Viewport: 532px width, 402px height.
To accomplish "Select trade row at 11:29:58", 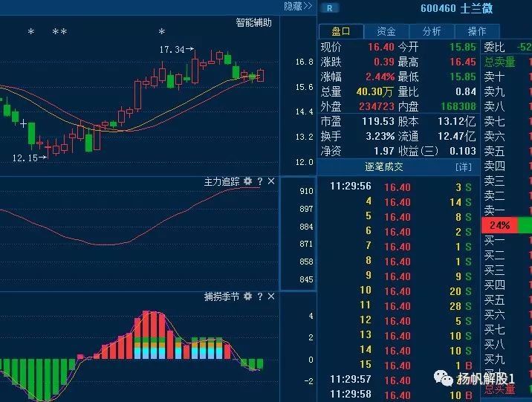I will click(400, 395).
